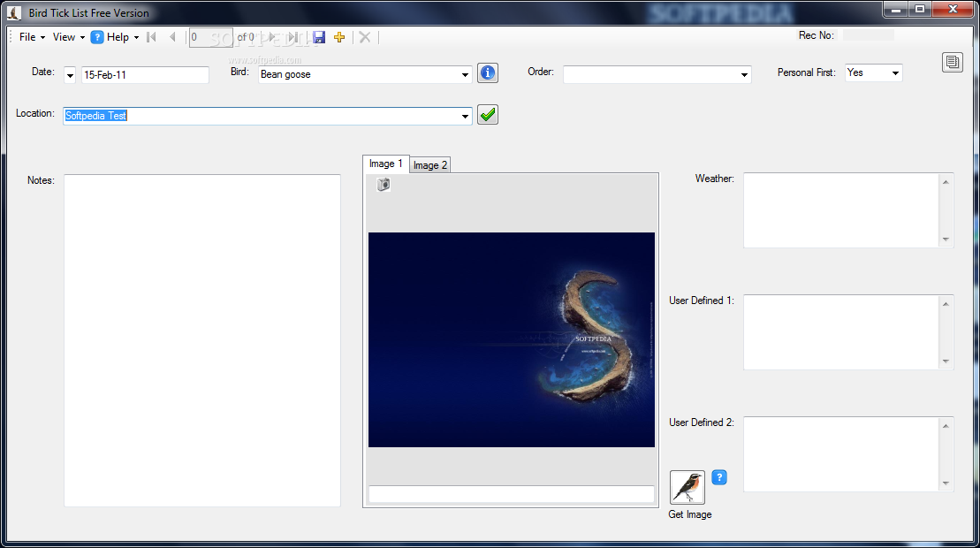Screen dimensions: 980x548
Task: Click the bird app icon in title bar
Action: 14,12
